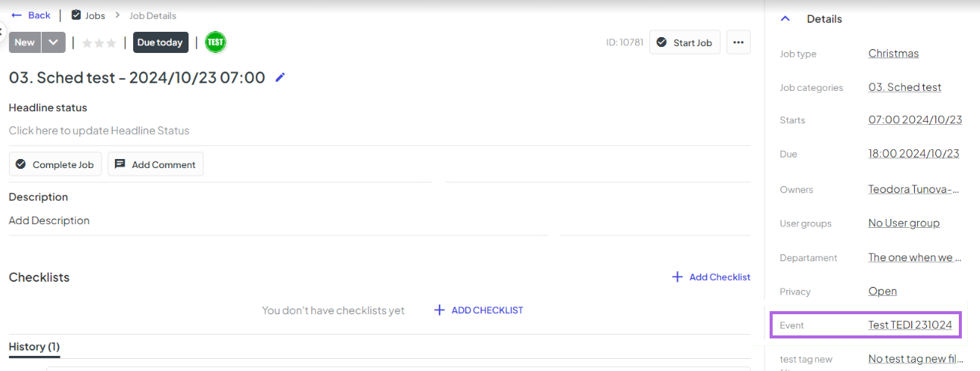This screenshot has width=980, height=371.
Task: Click the Jobs checkbox icon in breadcrumb
Action: [76, 15]
